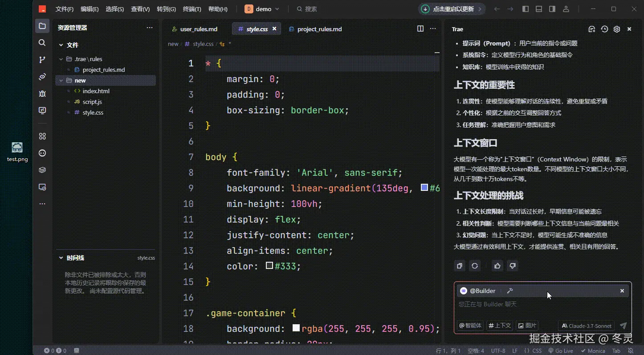644x355 pixels.
Task: Toggle bottom panel layout icon
Action: click(x=539, y=9)
